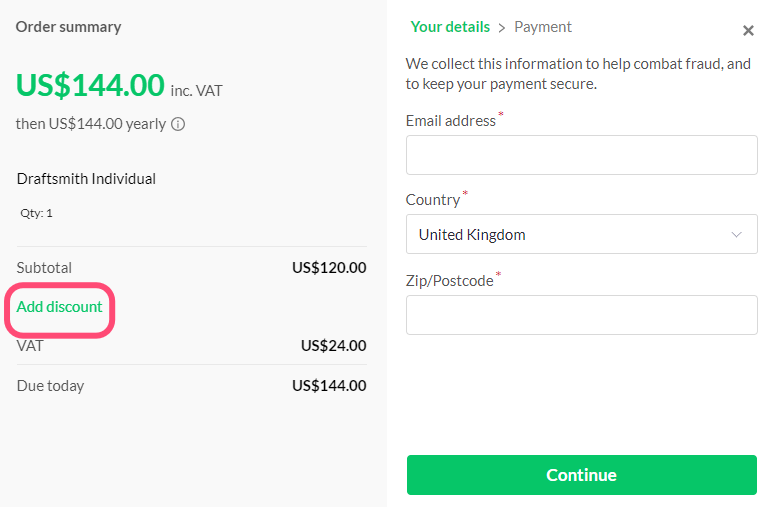The height and width of the screenshot is (507, 771).
Task: Switch to the Payment step
Action: point(543,27)
